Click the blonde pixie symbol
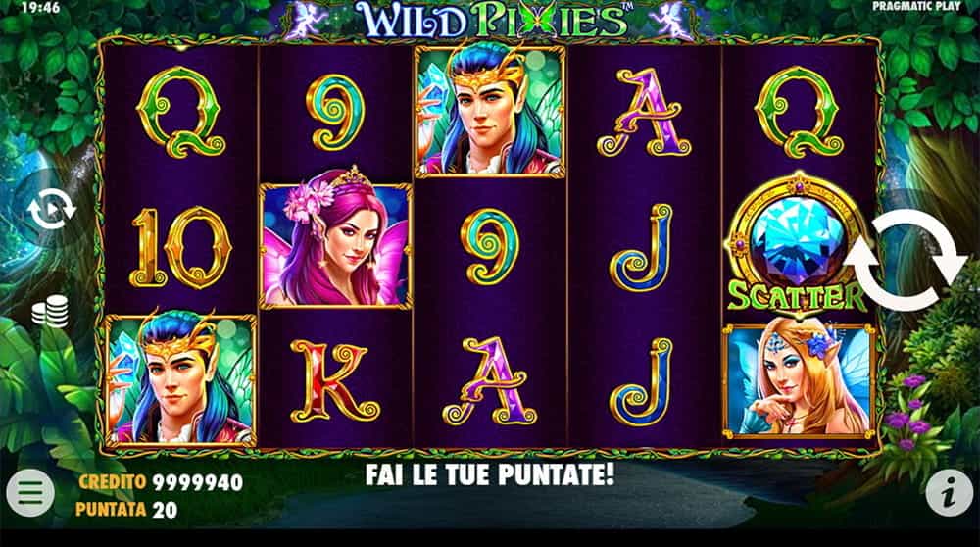 click(x=799, y=381)
